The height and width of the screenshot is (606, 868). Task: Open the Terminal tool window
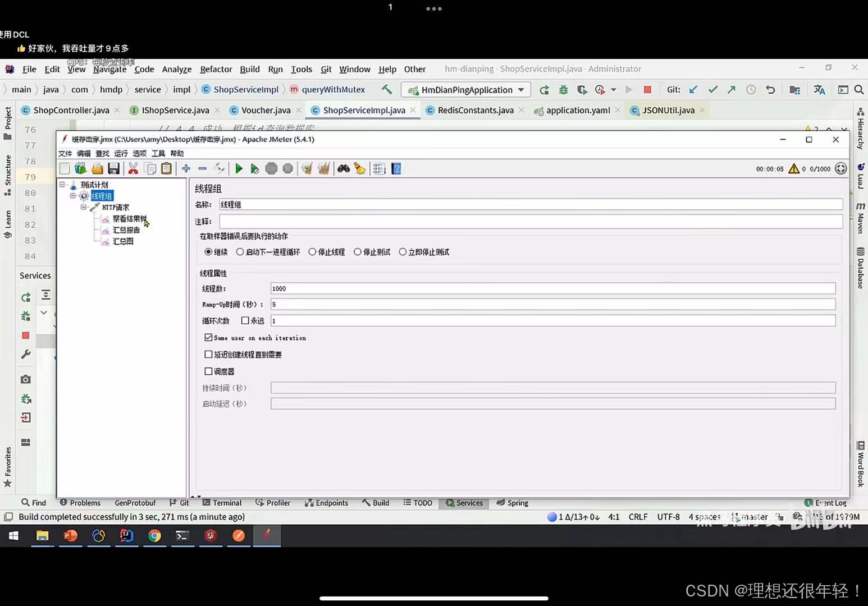click(x=222, y=503)
